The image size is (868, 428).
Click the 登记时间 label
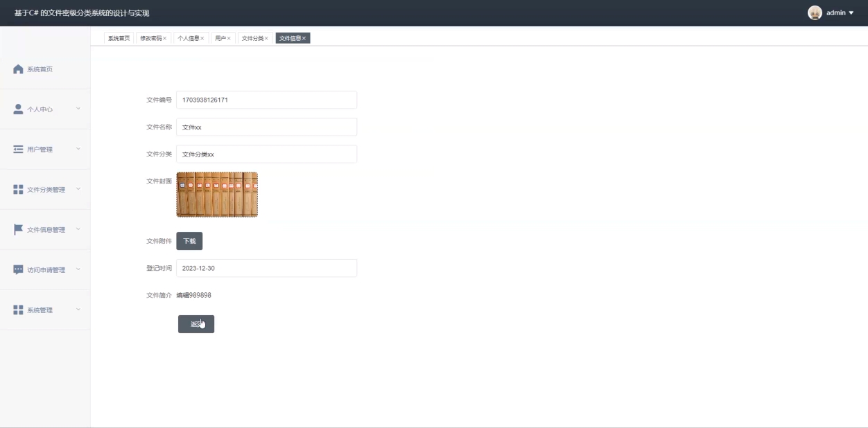[x=159, y=268]
